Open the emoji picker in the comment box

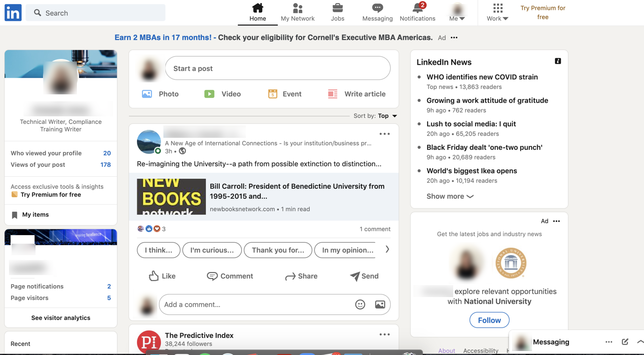pos(360,304)
